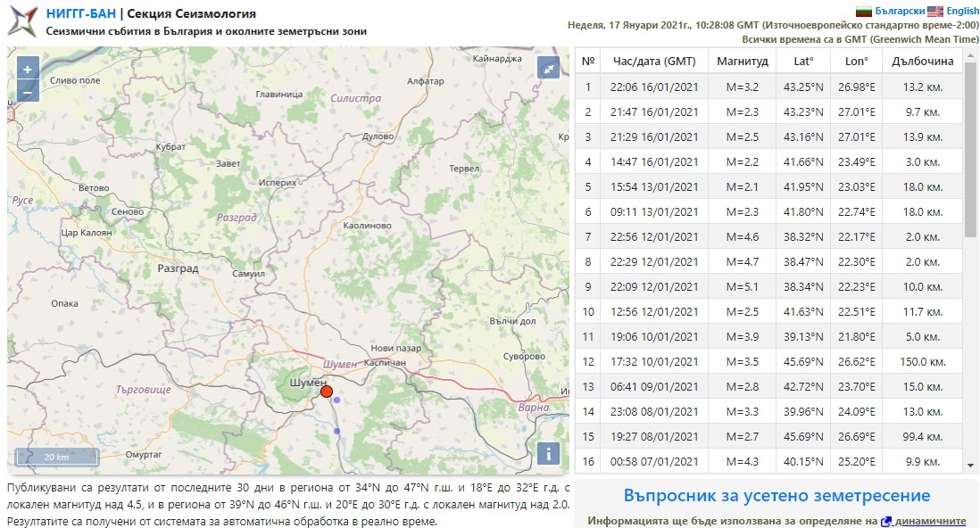Image resolution: width=980 pixels, height=528 pixels.
Task: Zoom in on the map
Action: 27,70
